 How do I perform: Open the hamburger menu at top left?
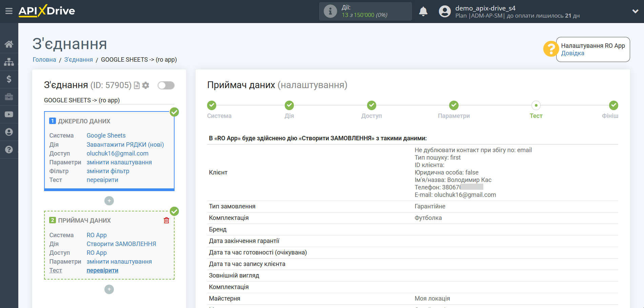(9, 11)
